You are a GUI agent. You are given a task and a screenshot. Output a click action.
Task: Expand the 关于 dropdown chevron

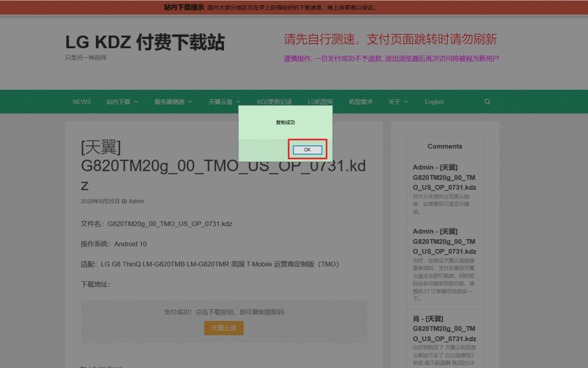406,102
